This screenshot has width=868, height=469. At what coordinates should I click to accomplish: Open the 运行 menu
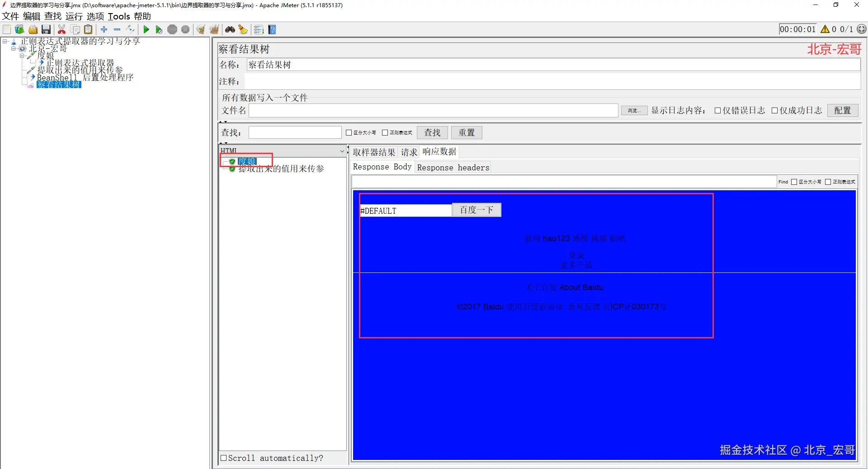click(x=74, y=16)
